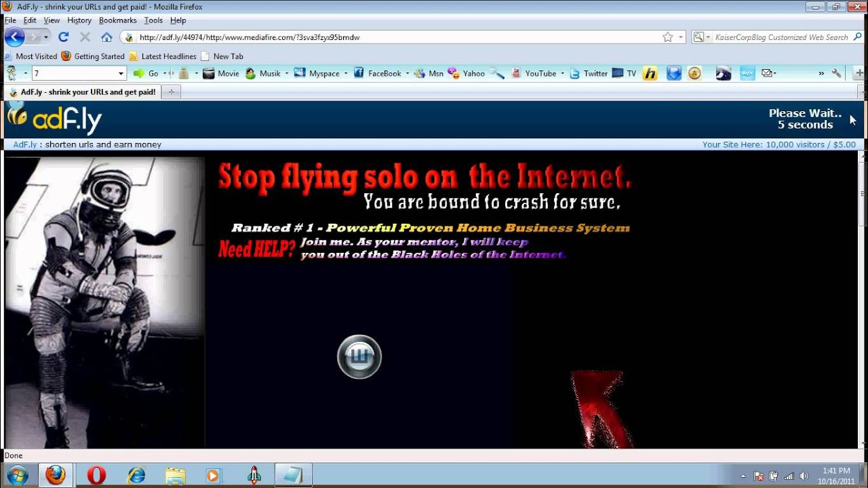The image size is (868, 488).
Task: Open Windows Explorer folder in taskbar
Action: 175,475
